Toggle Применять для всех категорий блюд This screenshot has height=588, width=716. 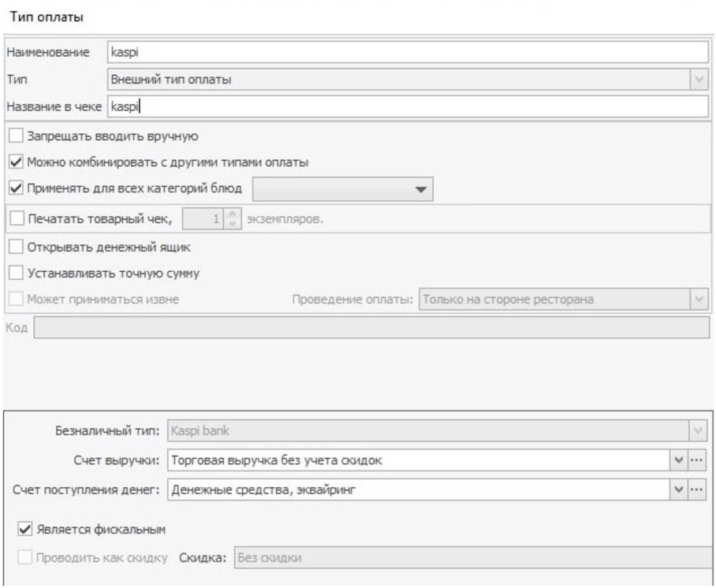pyautogui.click(x=16, y=188)
